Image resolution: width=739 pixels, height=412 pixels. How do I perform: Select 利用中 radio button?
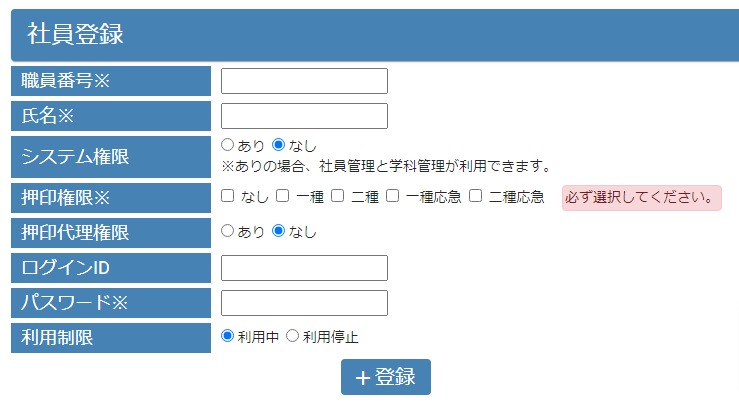(227, 336)
